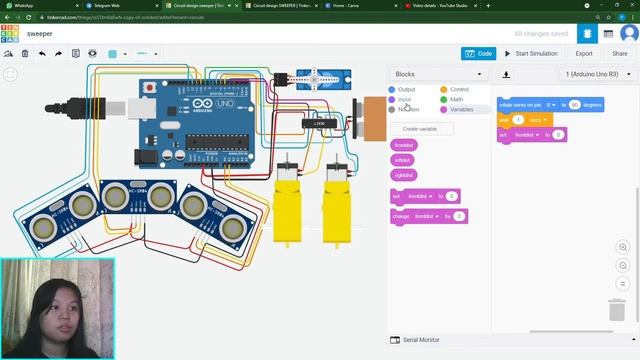Expand Serial Monitor with the arrow
This screenshot has height=360, width=640.
pyautogui.click(x=633, y=340)
